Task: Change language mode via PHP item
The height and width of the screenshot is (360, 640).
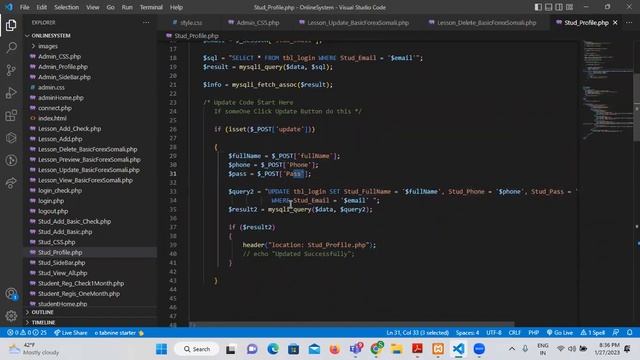Action: coord(533,333)
